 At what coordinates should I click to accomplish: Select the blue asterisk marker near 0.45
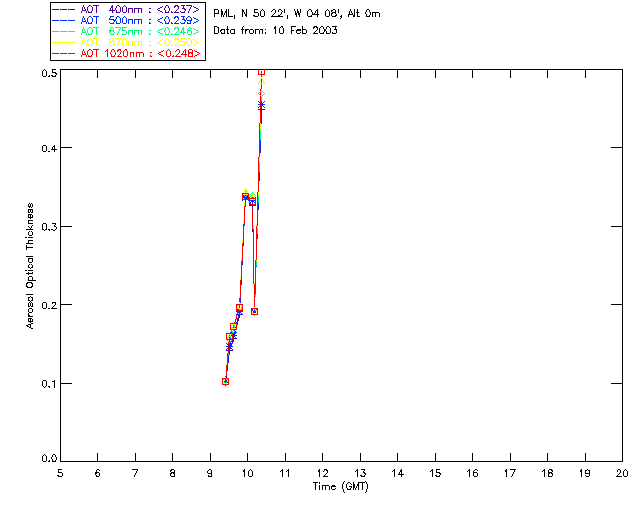click(x=261, y=105)
